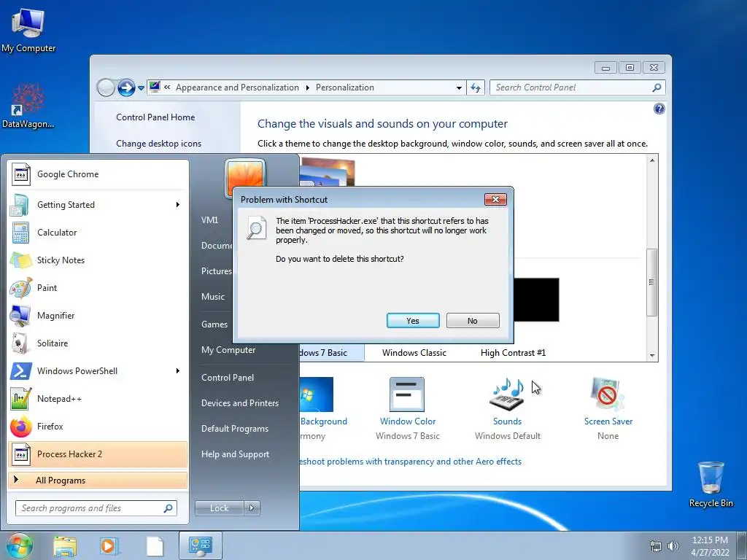Open Windows Media Player from taskbar
This screenshot has width=747, height=560.
pyautogui.click(x=109, y=545)
